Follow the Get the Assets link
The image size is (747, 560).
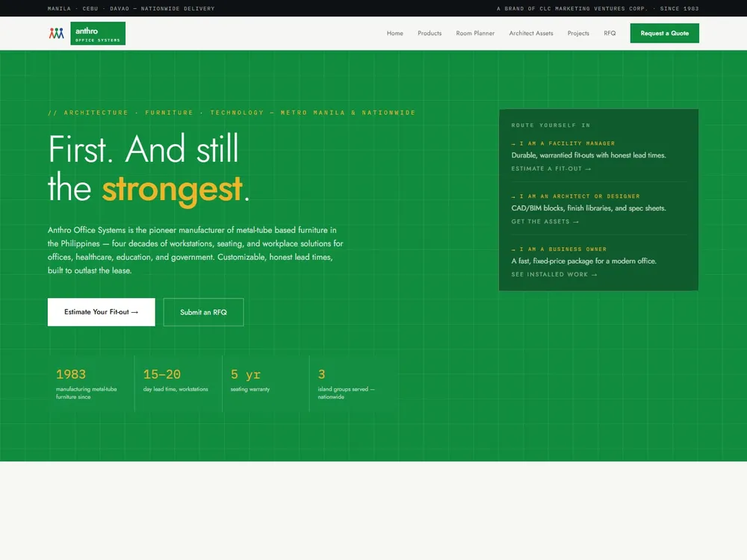pyautogui.click(x=545, y=222)
